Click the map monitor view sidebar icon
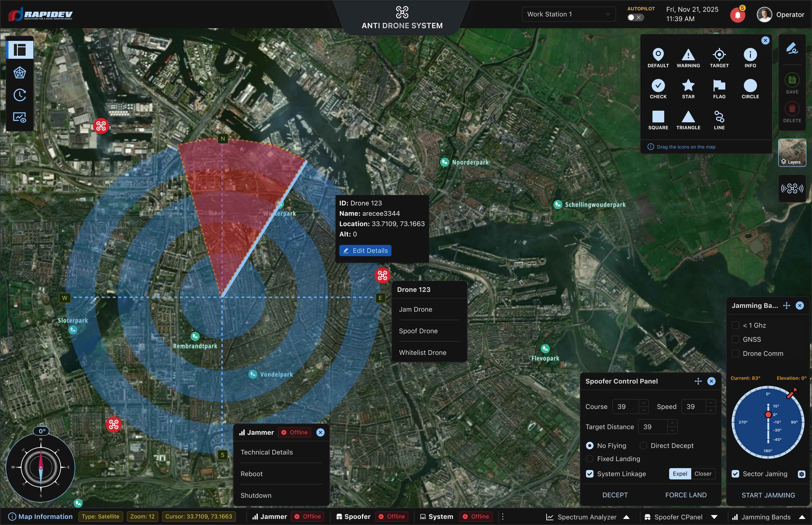812x525 pixels. (20, 117)
